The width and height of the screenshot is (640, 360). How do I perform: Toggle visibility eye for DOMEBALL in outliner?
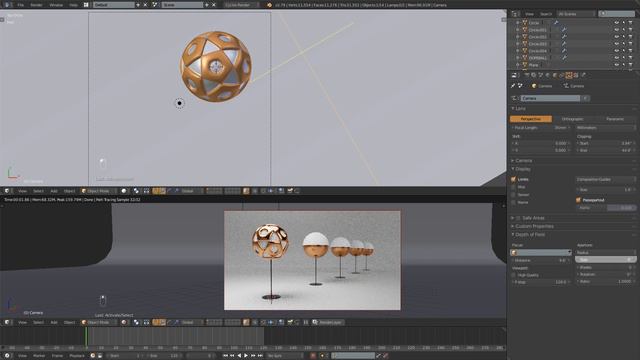(x=616, y=58)
